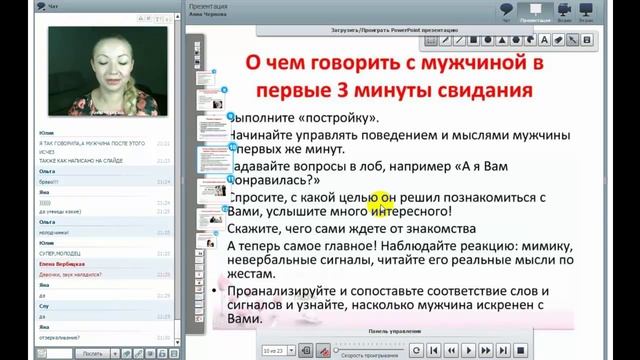640x360 pixels.
Task: Play the presentation
Action: [x=469, y=350]
